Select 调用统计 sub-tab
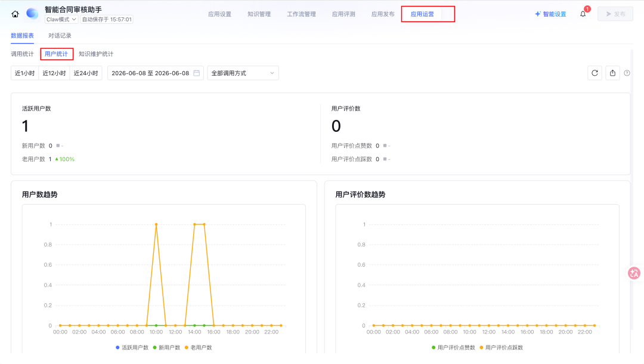Screen dimensions: 644x364 pos(22,54)
